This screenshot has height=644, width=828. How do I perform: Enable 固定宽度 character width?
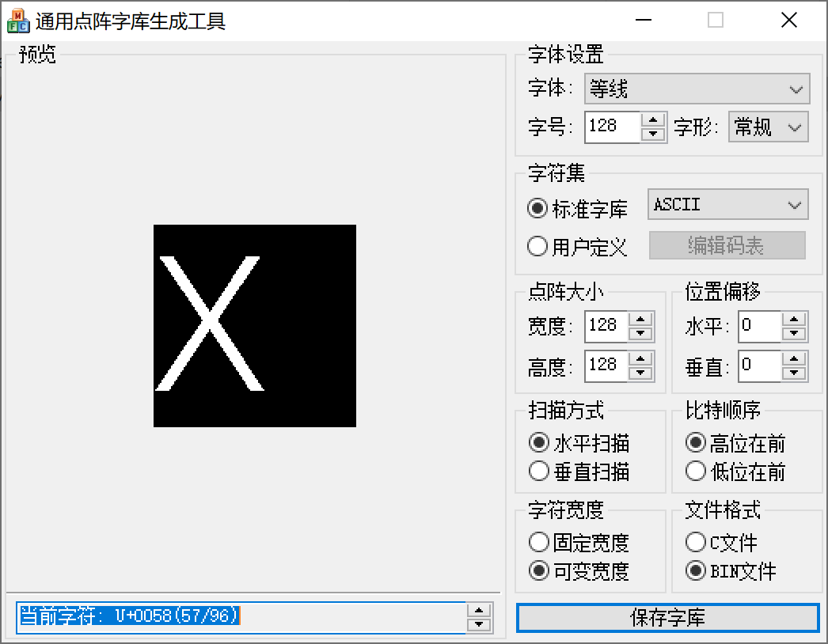pos(540,542)
